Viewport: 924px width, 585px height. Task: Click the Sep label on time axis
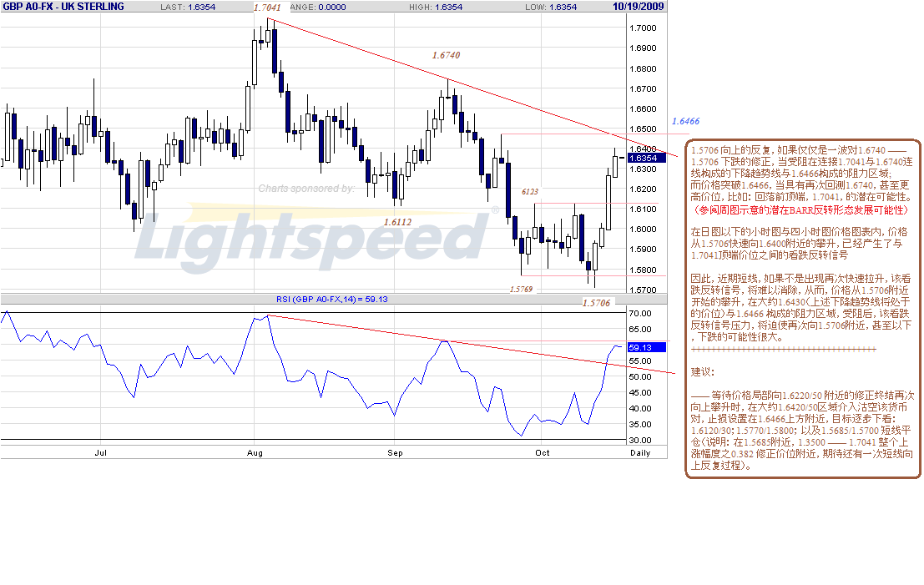[395, 452]
